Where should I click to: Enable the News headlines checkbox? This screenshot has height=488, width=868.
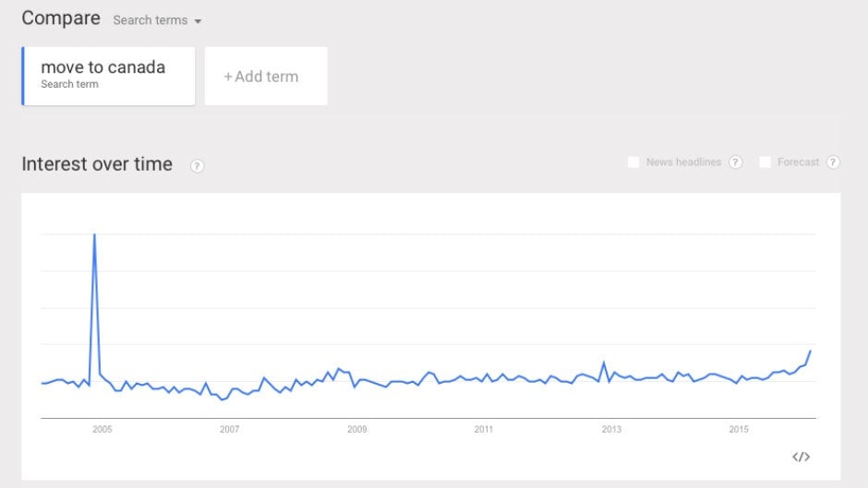(633, 162)
